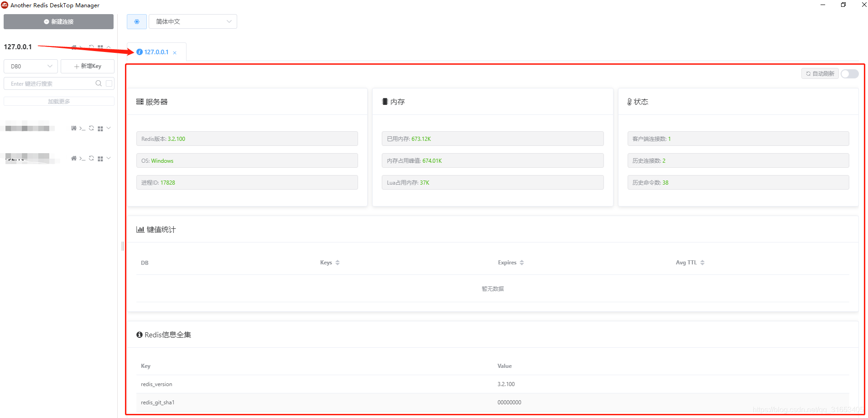Open the 简体中文 language dropdown
The height and width of the screenshot is (418, 868).
pos(192,21)
